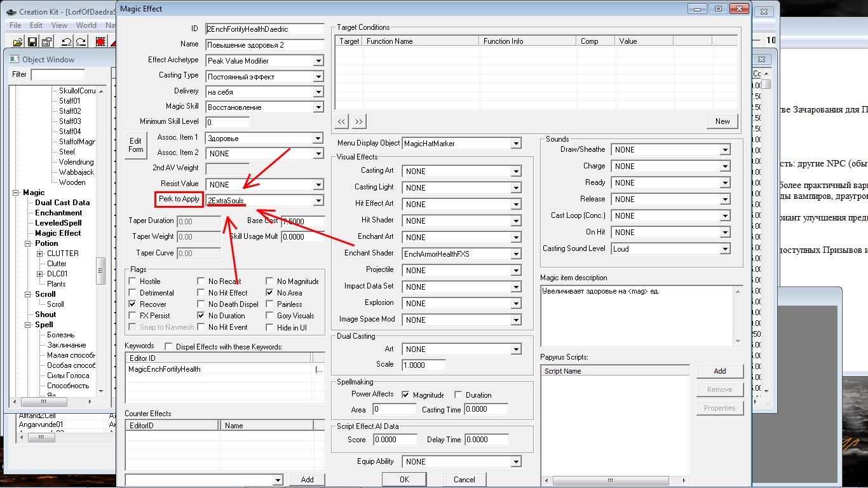This screenshot has width=868, height=488.
Task: Open the File menu
Action: click(15, 25)
